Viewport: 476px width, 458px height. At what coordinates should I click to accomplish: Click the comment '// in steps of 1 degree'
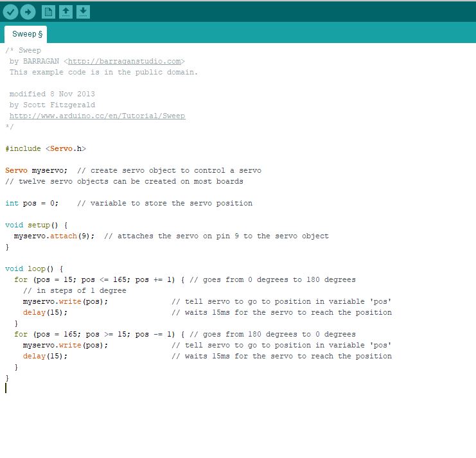[75, 291]
